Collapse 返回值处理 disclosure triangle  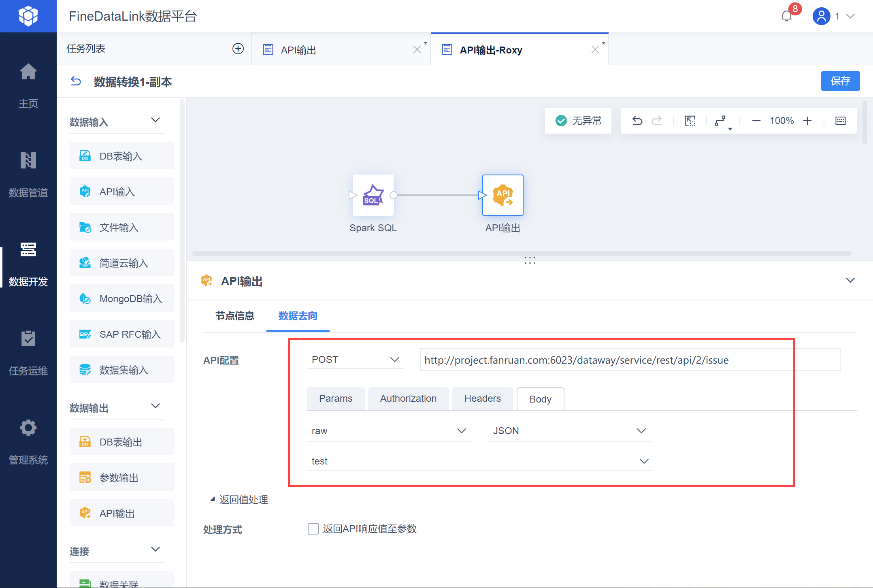click(x=213, y=500)
